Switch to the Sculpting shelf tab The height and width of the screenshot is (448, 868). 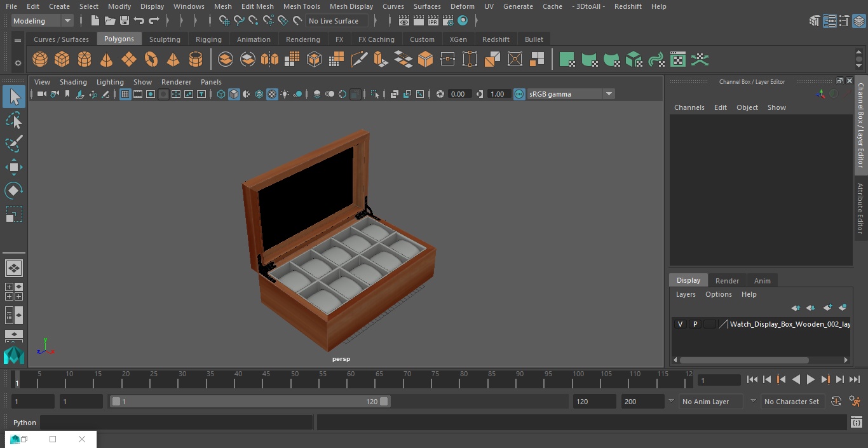click(x=165, y=39)
